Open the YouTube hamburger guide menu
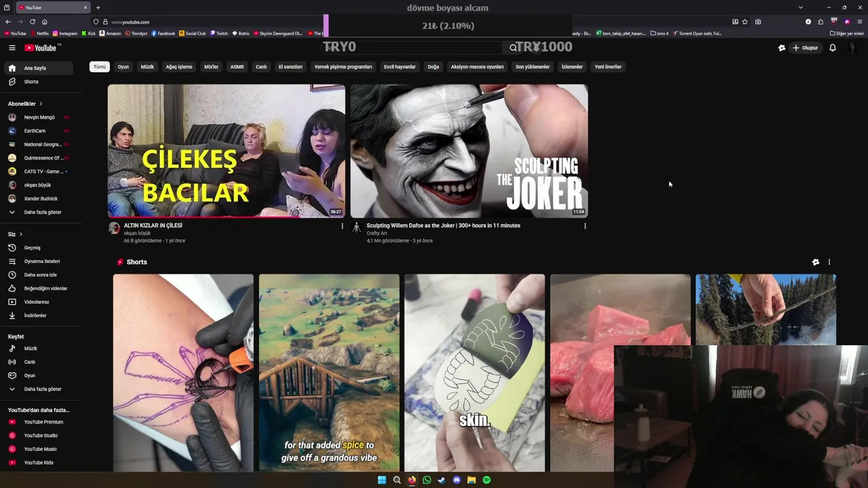 (x=12, y=48)
